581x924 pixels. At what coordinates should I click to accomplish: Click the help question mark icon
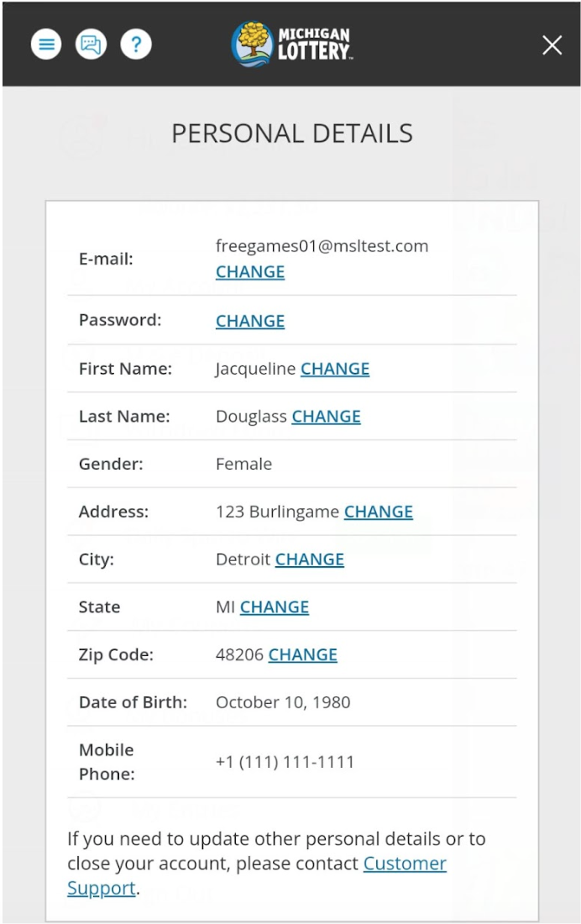[136, 45]
